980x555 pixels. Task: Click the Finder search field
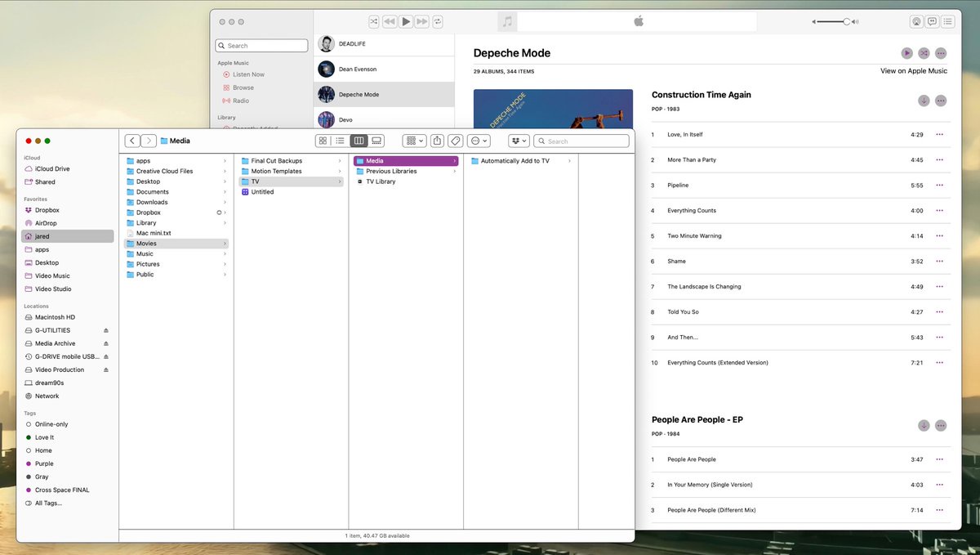click(x=581, y=141)
